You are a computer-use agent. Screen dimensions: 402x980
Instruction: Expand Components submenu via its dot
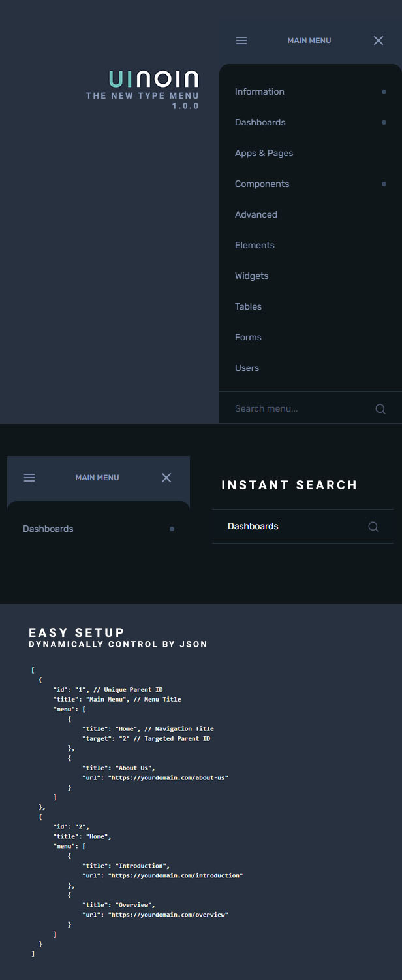[384, 184]
